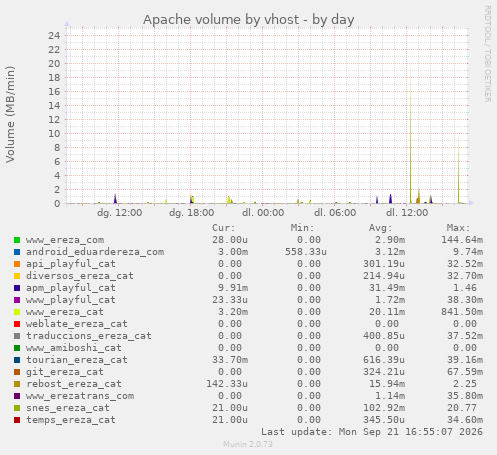The height and width of the screenshot is (455, 497).
Task: Click the dg. 12:00 time axis label
Action: tap(119, 213)
